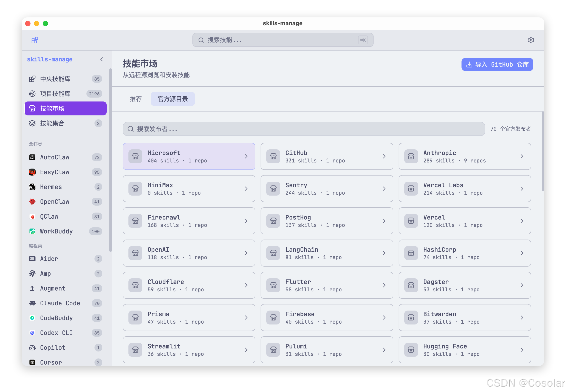Viewport: 566px width, 392px height.
Task: Expand the PostHog chevron
Action: (x=384, y=221)
